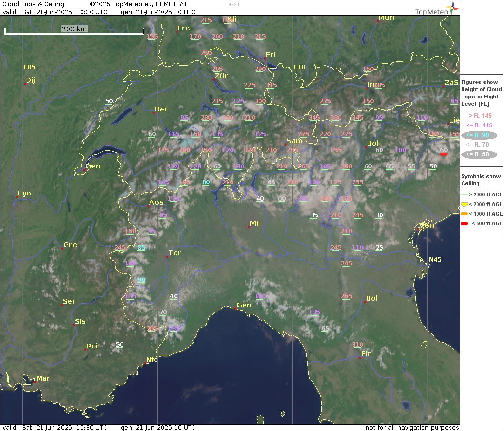Click the 70 cloud top value

point(163,312)
